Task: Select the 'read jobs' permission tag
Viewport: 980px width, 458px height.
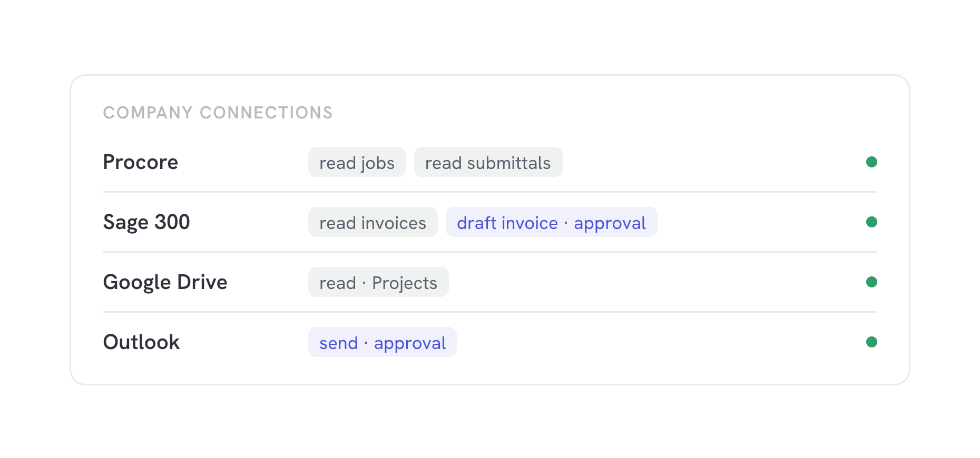Action: (x=357, y=162)
